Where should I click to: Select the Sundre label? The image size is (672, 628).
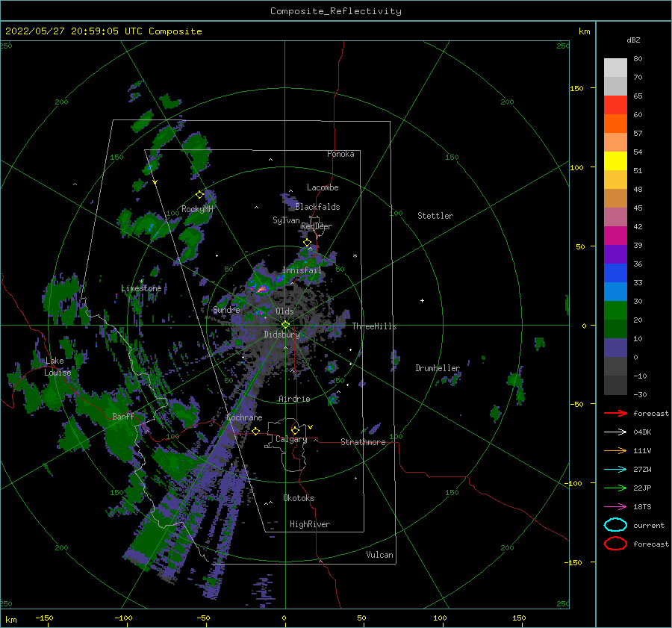click(226, 310)
